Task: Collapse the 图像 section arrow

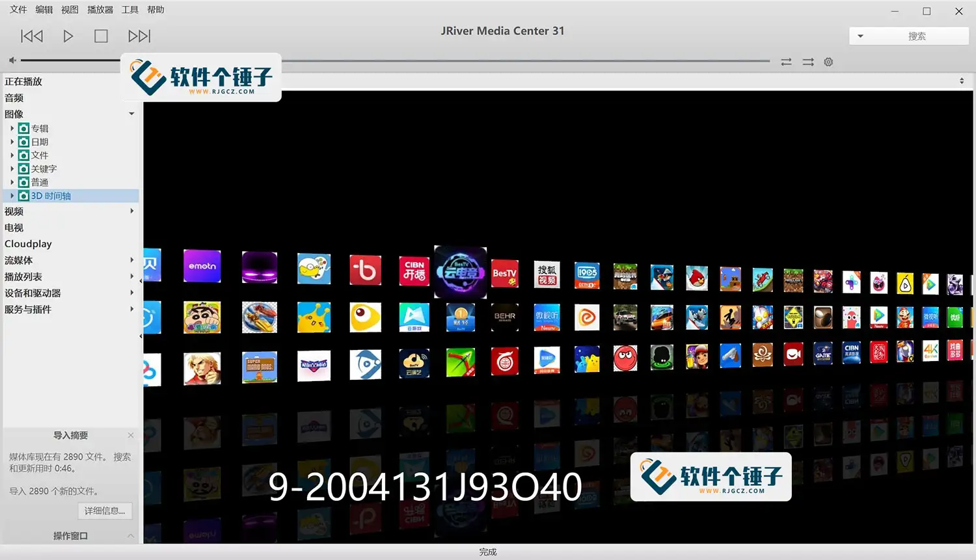Action: [131, 114]
